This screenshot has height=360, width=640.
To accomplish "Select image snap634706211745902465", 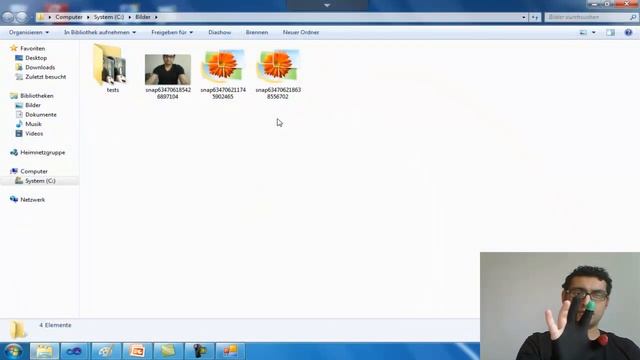I will (x=223, y=74).
